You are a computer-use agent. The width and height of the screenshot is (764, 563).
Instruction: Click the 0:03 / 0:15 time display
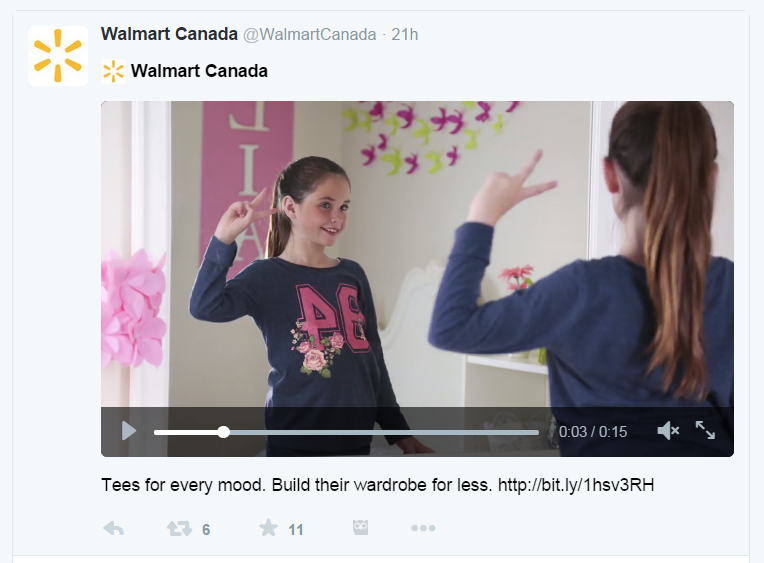(593, 432)
